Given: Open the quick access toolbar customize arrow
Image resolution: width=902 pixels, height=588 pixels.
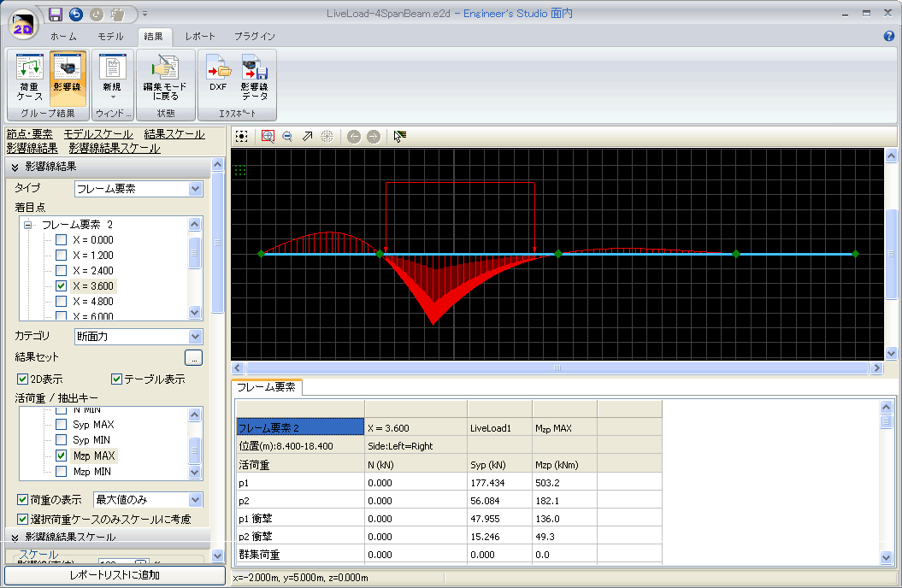Looking at the screenshot, I should click(145, 14).
